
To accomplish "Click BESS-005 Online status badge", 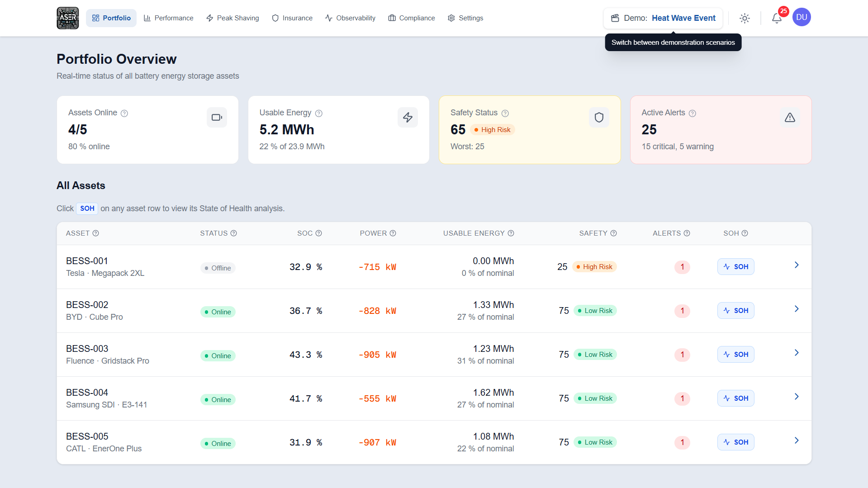I will [218, 444].
